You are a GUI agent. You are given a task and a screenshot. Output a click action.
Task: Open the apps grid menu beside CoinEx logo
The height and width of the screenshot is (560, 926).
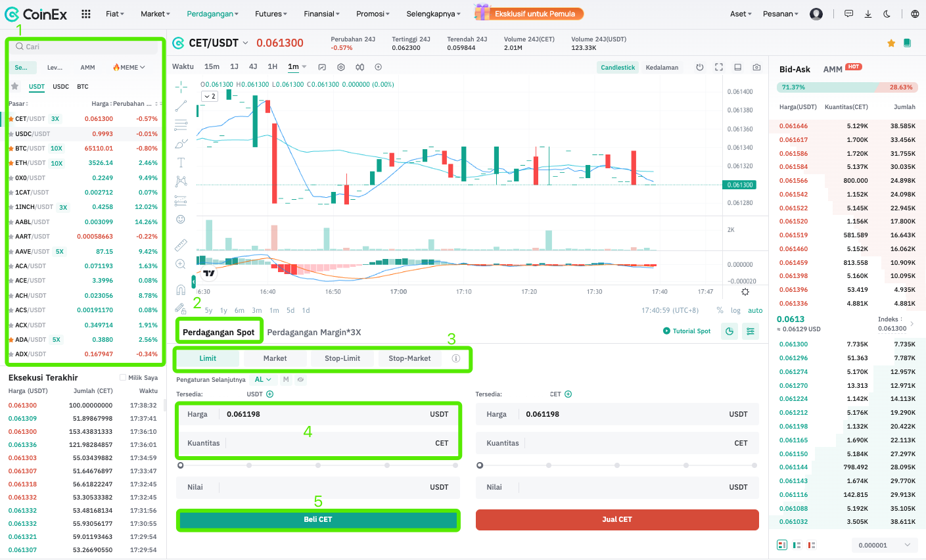[86, 14]
